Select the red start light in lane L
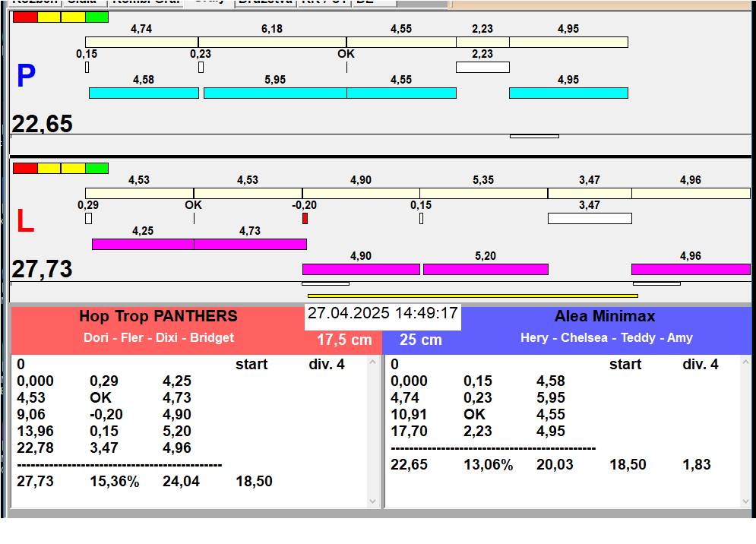Screen dimensions: 756x544 point(25,168)
